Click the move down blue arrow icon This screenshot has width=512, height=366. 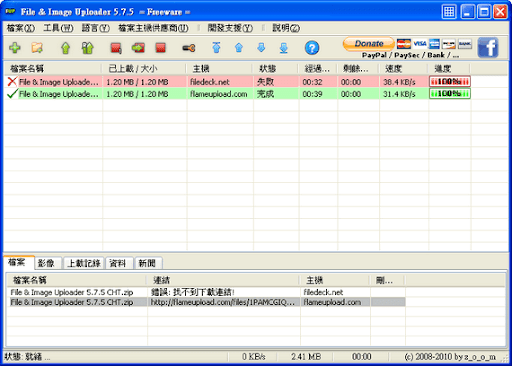pos(261,48)
